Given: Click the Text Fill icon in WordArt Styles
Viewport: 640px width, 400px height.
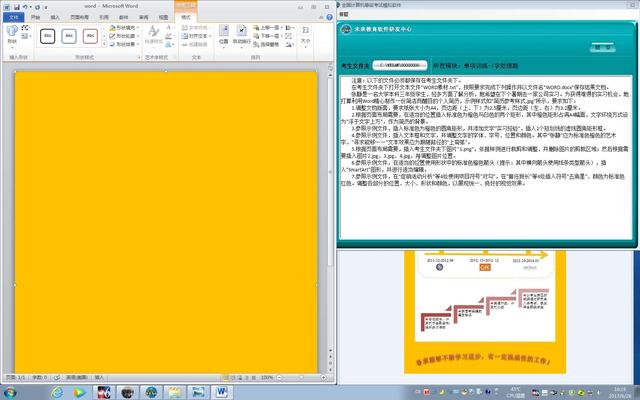Looking at the screenshot, I should (x=169, y=28).
